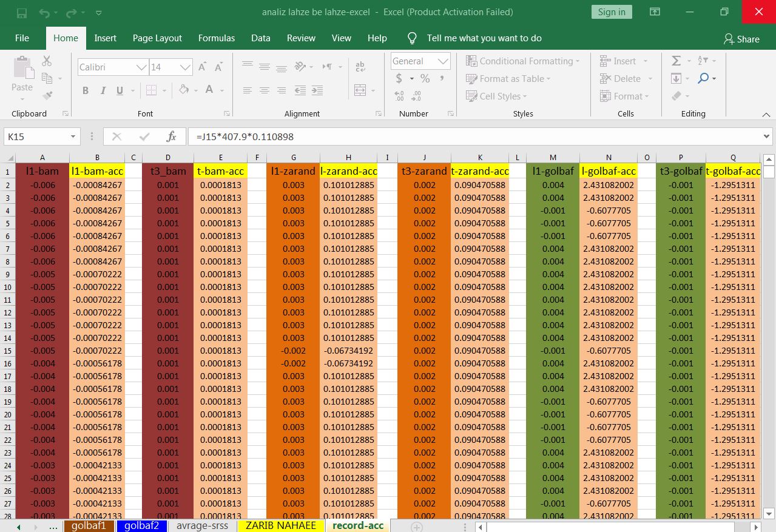This screenshot has height=532, width=776.
Task: Open the Formulas ribbon tab
Action: pos(216,38)
